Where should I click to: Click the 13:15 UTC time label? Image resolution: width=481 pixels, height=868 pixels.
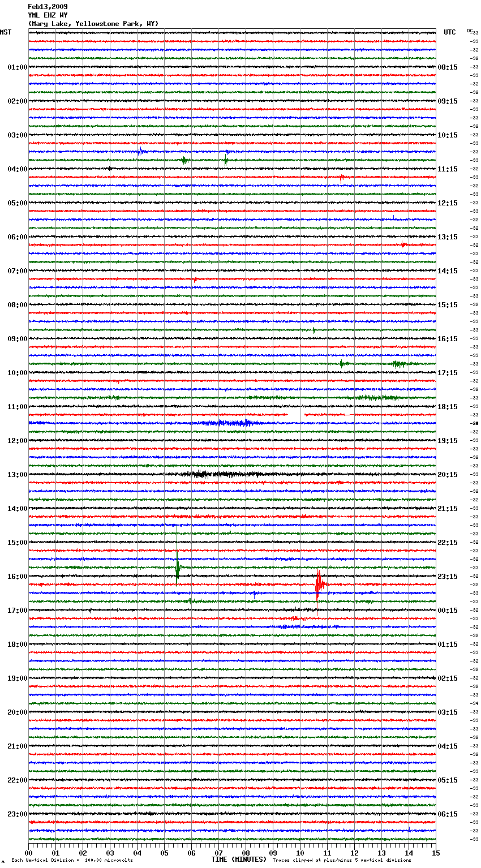448,237
